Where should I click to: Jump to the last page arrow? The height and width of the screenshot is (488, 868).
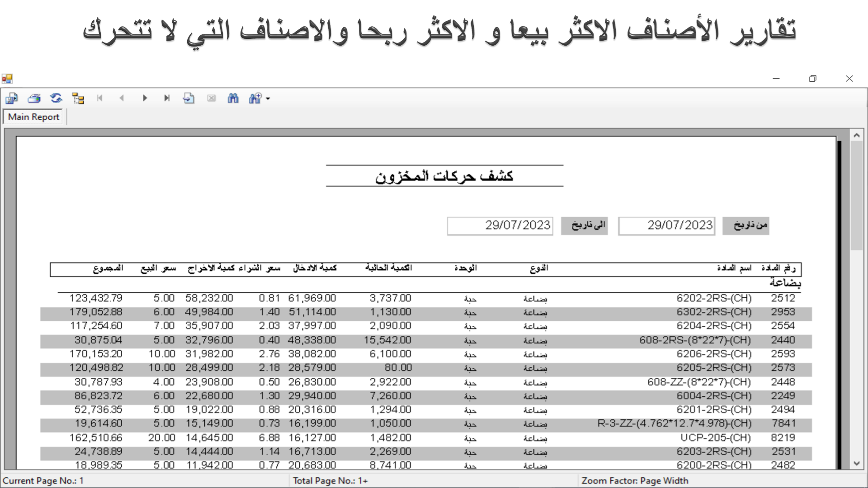coord(167,98)
